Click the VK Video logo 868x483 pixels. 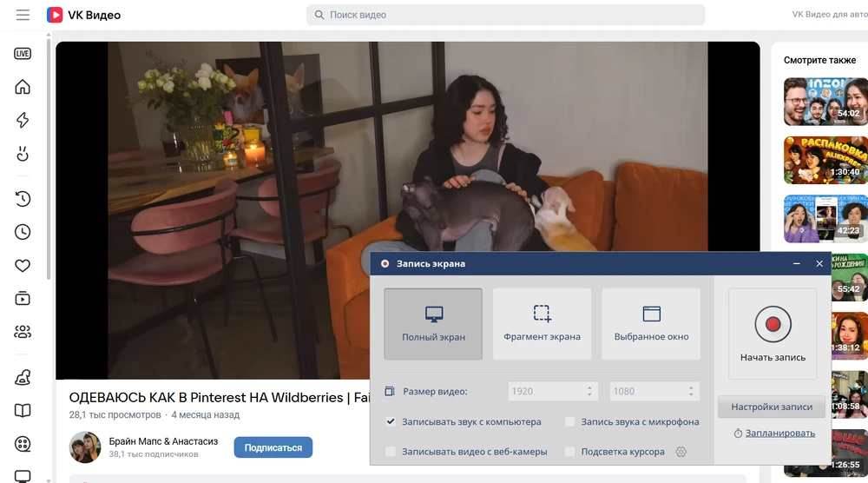[83, 15]
